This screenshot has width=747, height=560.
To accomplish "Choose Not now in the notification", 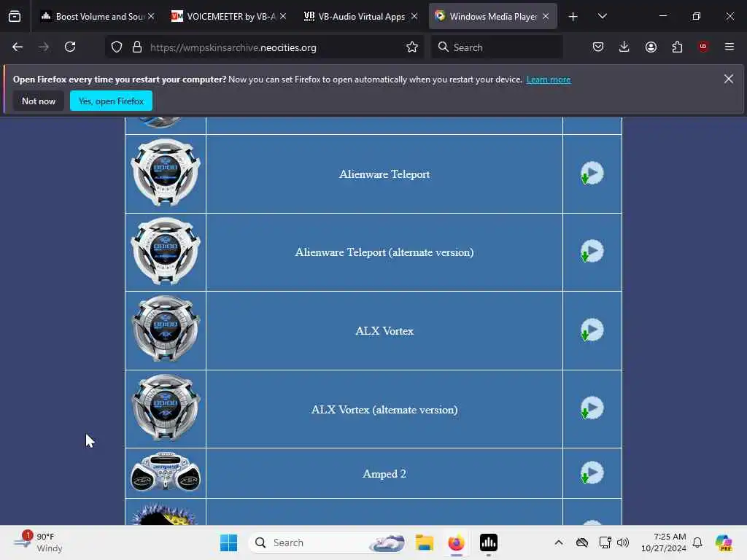I will [39, 101].
